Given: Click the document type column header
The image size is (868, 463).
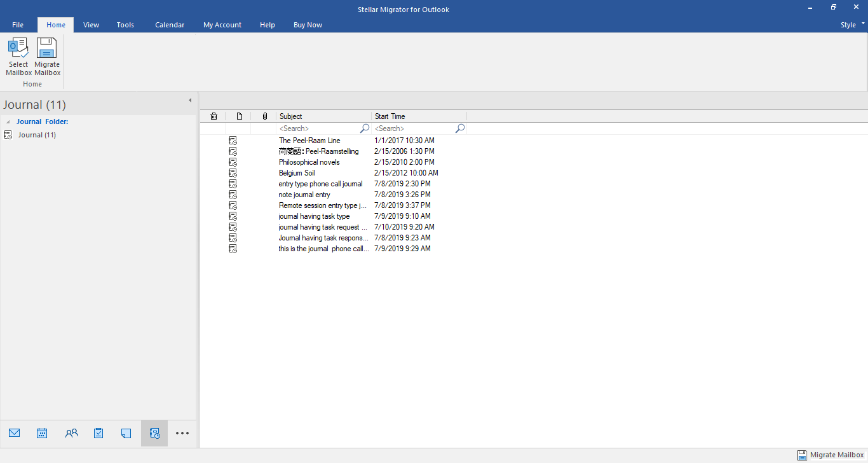Looking at the screenshot, I should click(239, 116).
